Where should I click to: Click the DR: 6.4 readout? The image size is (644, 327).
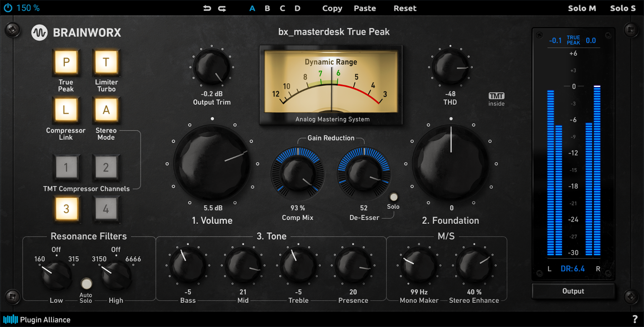click(x=573, y=269)
